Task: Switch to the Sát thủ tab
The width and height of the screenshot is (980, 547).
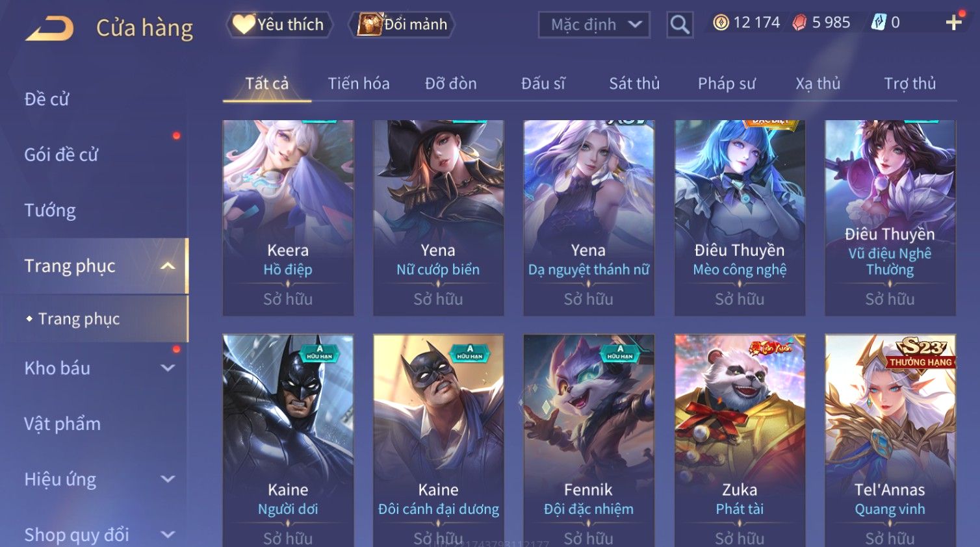Action: (634, 84)
